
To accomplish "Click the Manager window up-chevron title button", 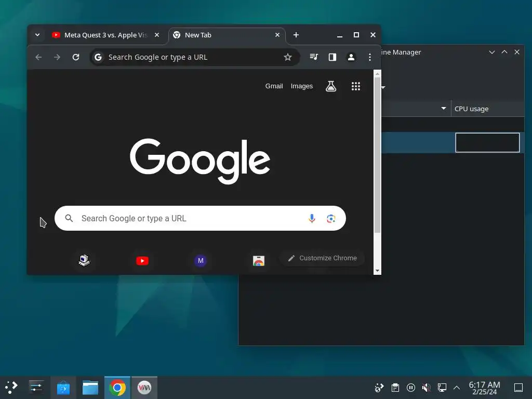I will 504,52.
